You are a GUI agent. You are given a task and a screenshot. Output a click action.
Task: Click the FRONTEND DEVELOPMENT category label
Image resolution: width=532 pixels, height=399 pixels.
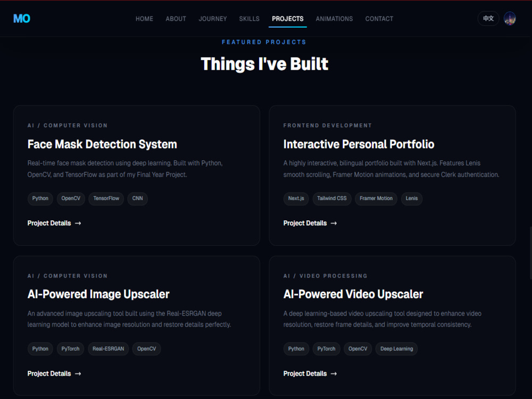point(327,126)
